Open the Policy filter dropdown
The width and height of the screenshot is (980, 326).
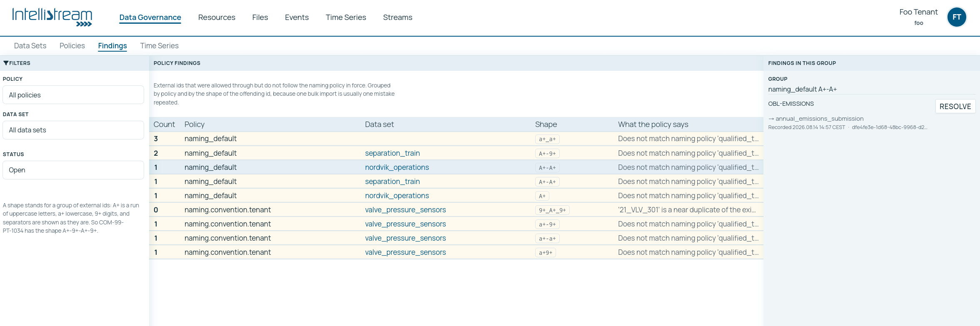(x=73, y=95)
